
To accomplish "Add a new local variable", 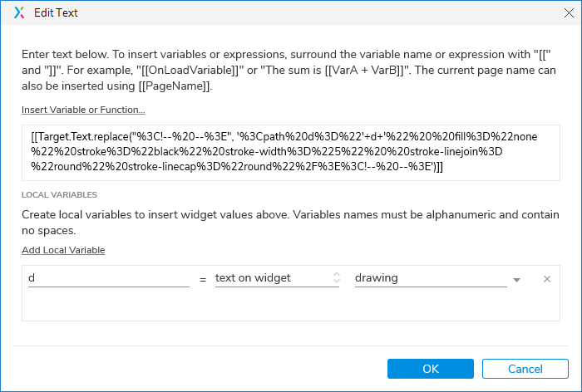I will tap(63, 250).
